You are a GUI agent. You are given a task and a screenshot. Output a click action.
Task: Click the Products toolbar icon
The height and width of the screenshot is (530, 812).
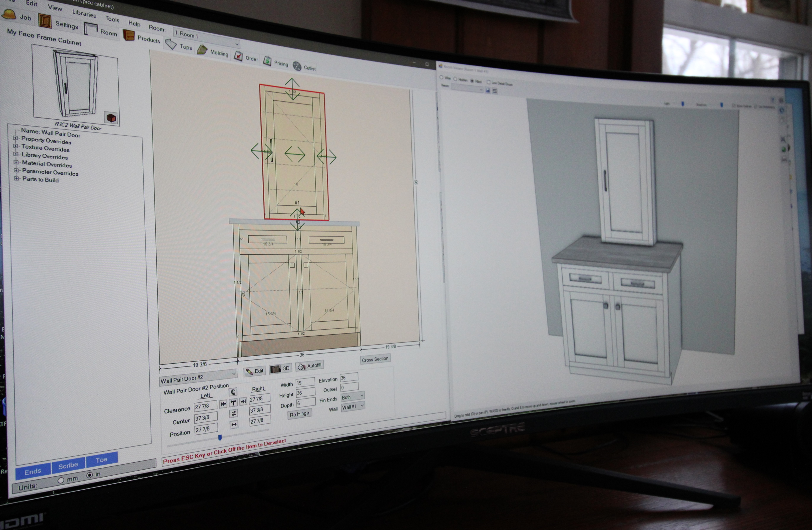click(x=129, y=36)
